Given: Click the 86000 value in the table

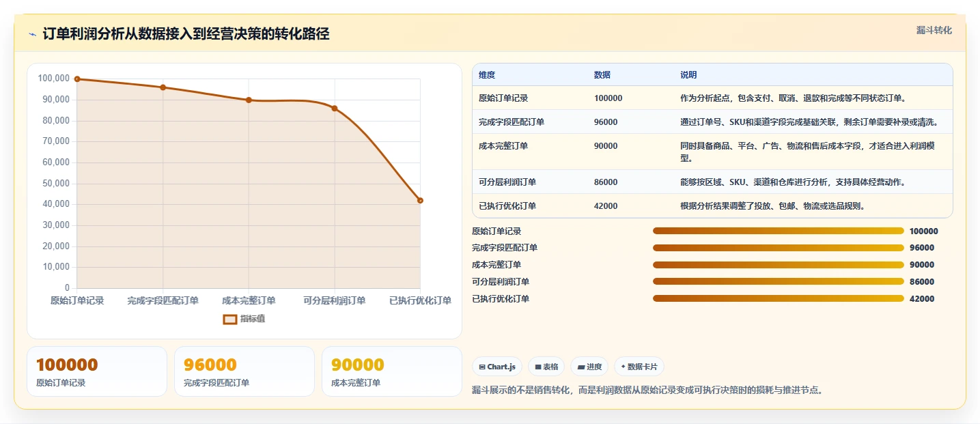Looking at the screenshot, I should [x=606, y=182].
